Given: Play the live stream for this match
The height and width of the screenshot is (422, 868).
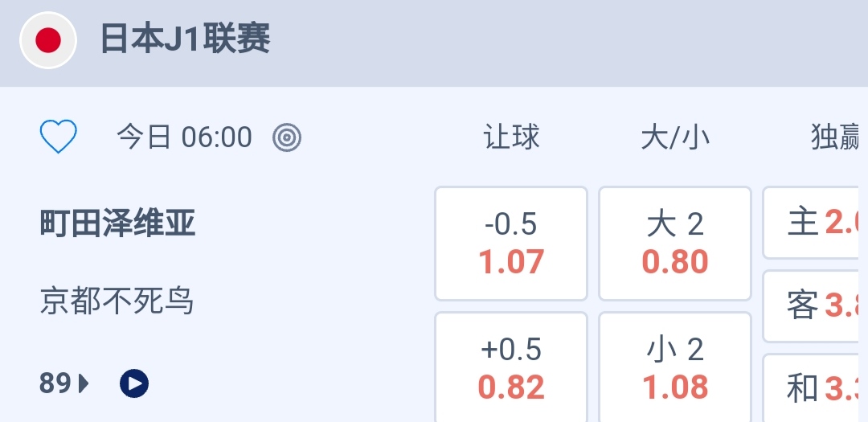Looking at the screenshot, I should pos(134,383).
